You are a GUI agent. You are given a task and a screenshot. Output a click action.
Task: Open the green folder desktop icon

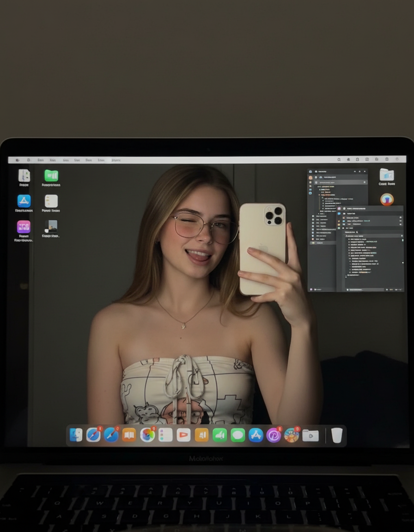pos(51,176)
